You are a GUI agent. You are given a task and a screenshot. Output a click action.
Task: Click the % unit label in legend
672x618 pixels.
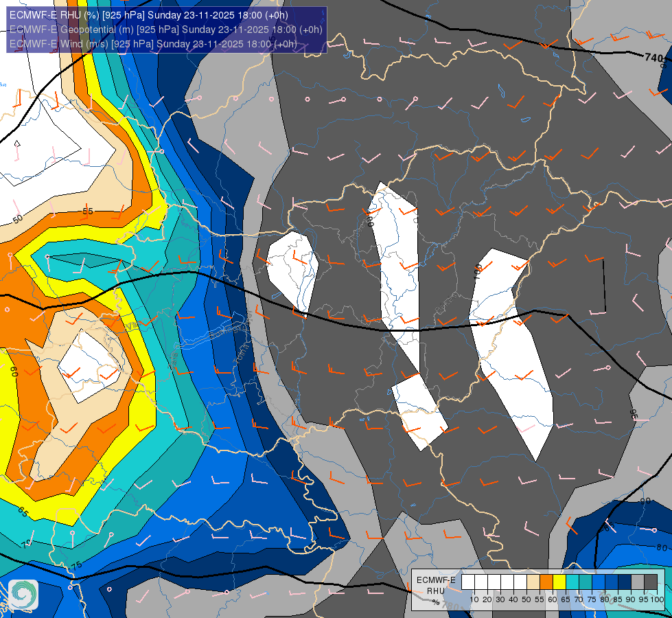coord(436,602)
